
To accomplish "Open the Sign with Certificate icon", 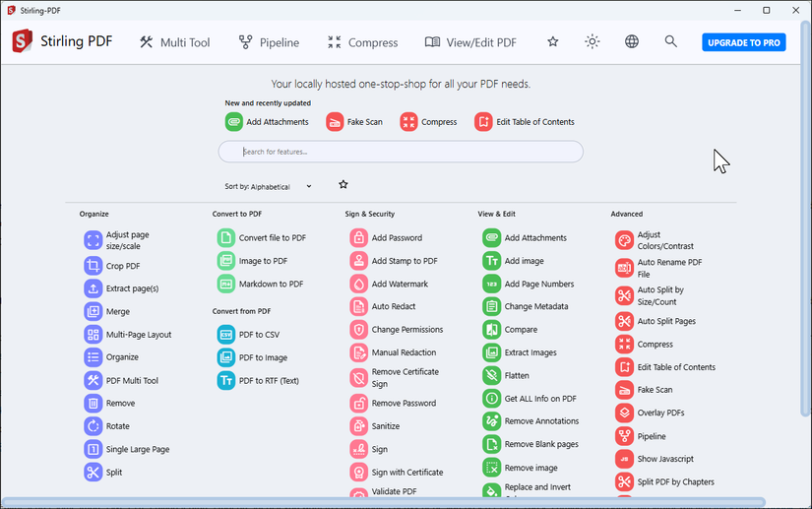I will 359,473.
